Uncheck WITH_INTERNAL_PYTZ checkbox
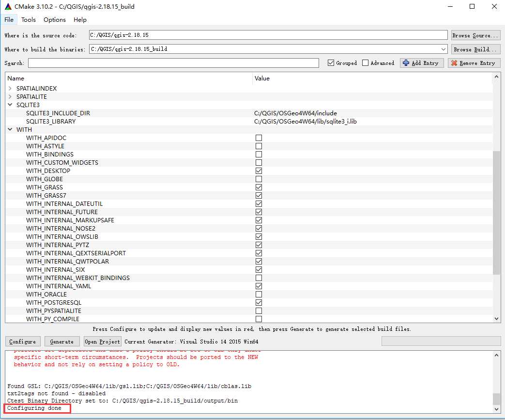Image resolution: width=505 pixels, height=420 pixels. (259, 245)
